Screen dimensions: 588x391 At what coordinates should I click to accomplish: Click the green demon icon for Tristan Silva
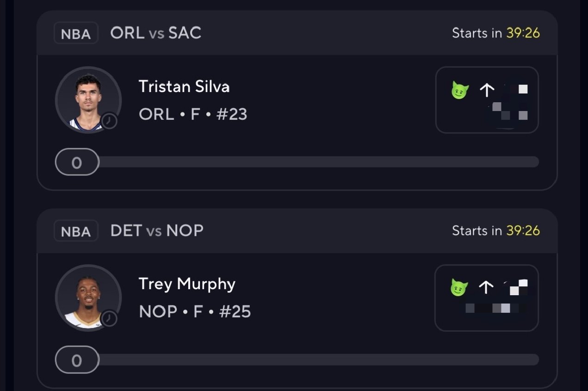[460, 90]
